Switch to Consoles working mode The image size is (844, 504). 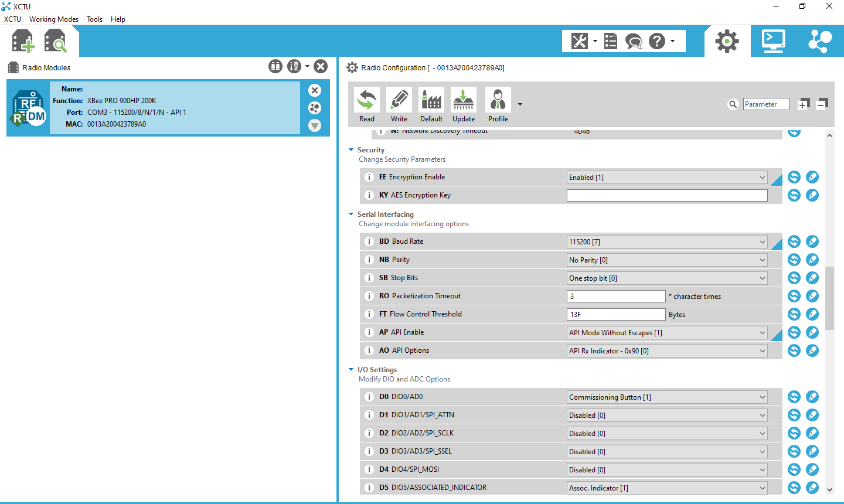point(773,41)
